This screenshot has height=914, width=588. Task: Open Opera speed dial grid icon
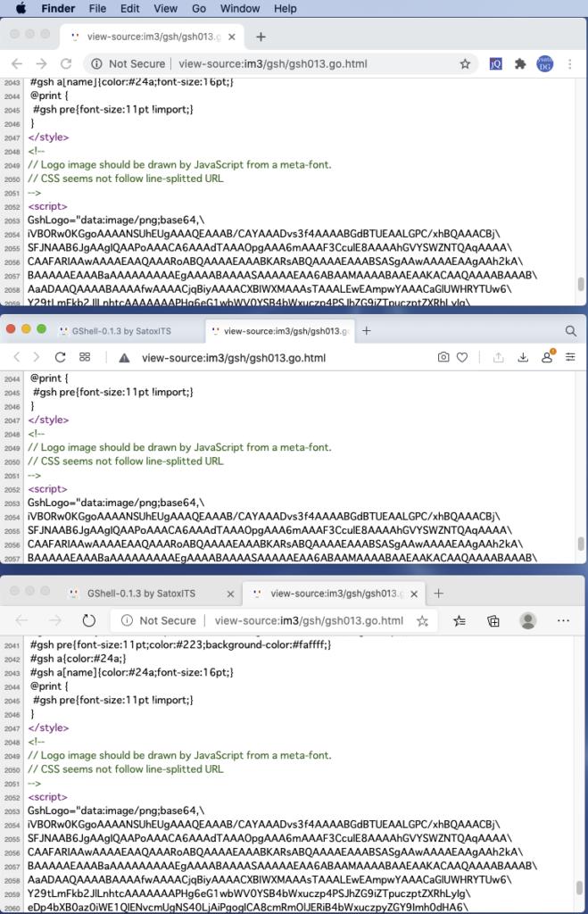pos(85,357)
